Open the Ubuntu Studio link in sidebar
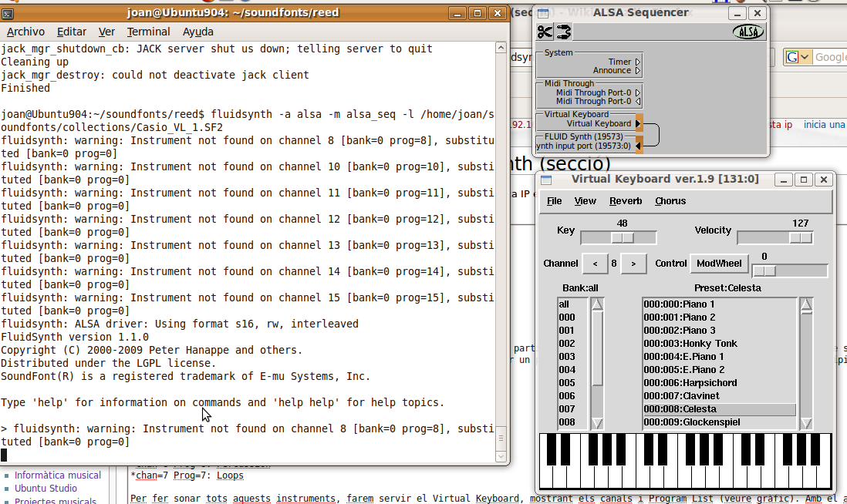The width and height of the screenshot is (847, 504). [46, 489]
